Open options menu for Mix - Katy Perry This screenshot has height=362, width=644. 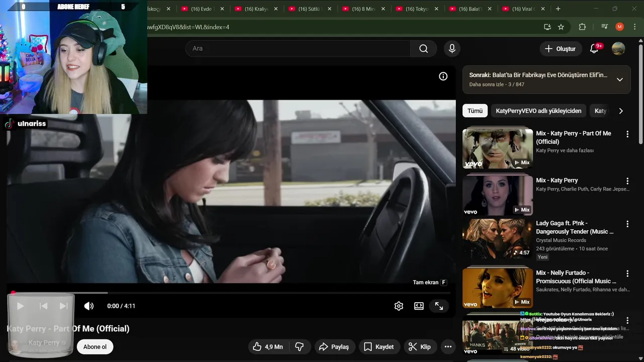(627, 181)
